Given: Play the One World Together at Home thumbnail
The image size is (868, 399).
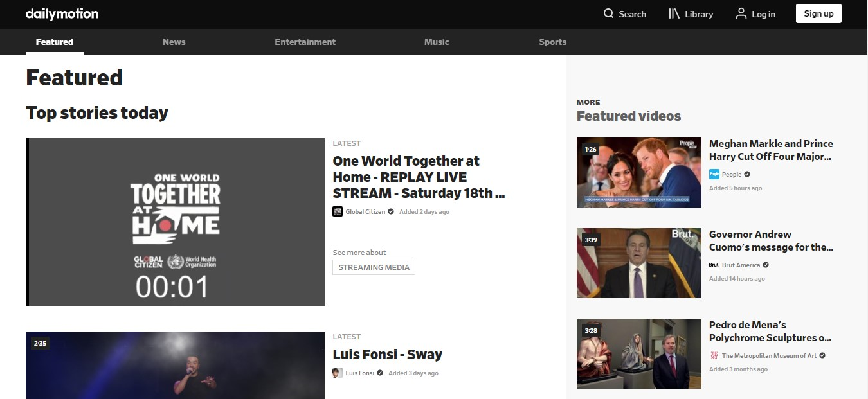Looking at the screenshot, I should (x=175, y=222).
